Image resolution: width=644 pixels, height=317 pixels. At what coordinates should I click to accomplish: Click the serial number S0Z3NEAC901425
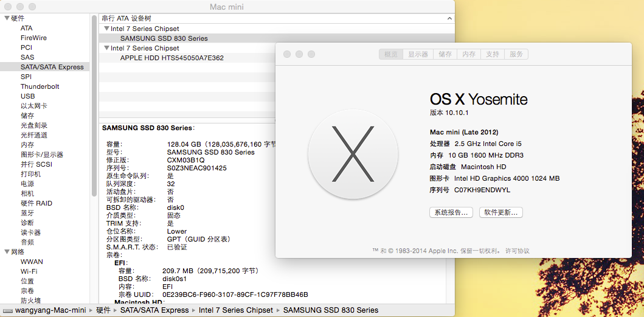click(x=197, y=168)
